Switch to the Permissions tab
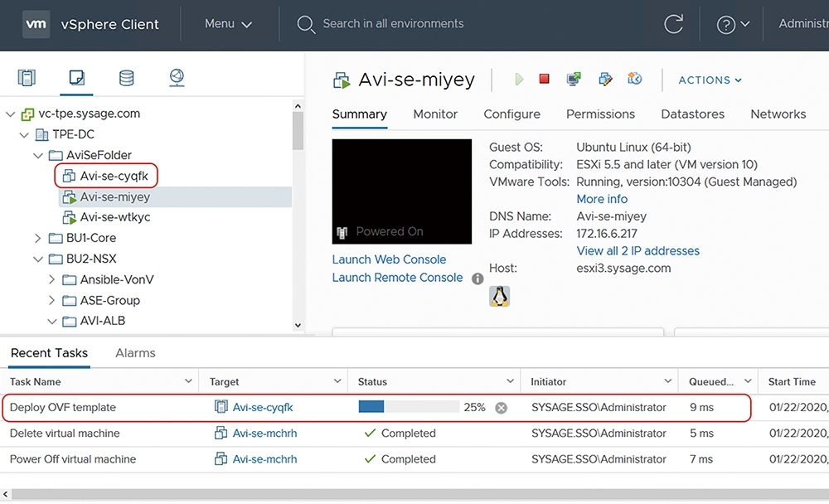 [x=600, y=114]
